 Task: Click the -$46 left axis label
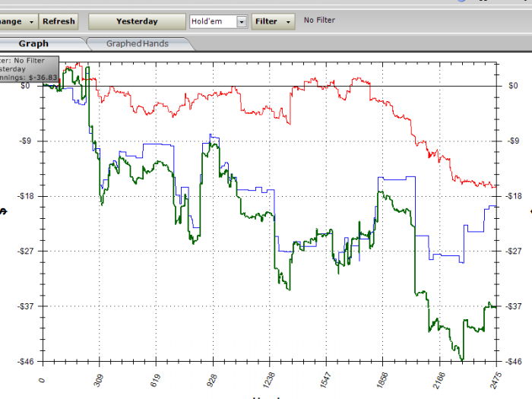[24, 362]
